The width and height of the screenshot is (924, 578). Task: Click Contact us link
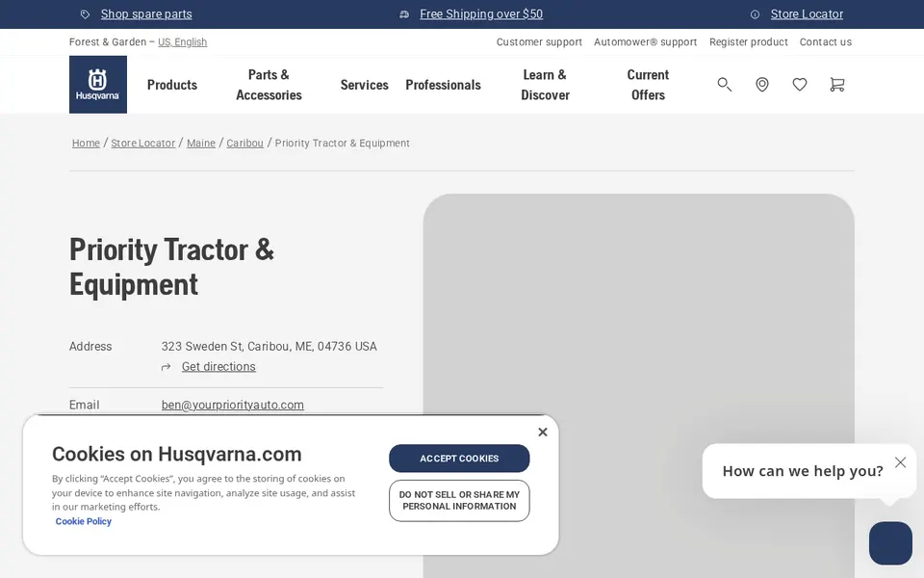pyautogui.click(x=826, y=41)
